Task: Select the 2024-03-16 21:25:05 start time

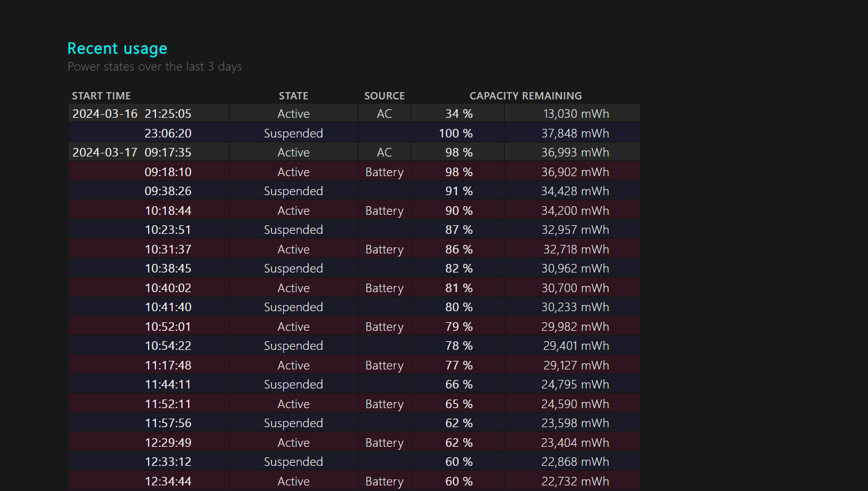Action: coord(132,114)
